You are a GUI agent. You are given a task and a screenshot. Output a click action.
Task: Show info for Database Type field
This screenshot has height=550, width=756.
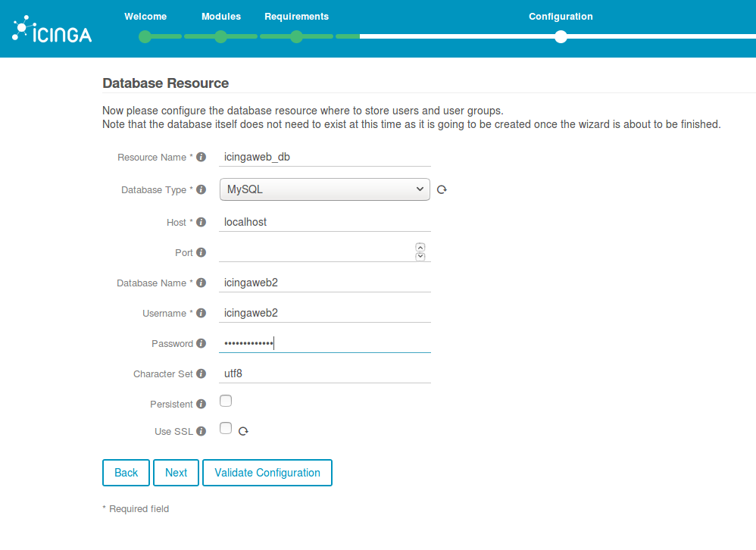coord(201,190)
